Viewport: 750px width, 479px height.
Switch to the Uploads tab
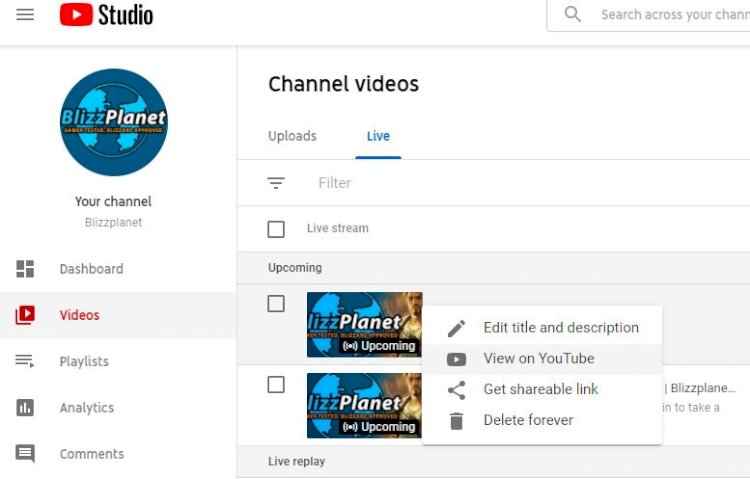(x=292, y=136)
